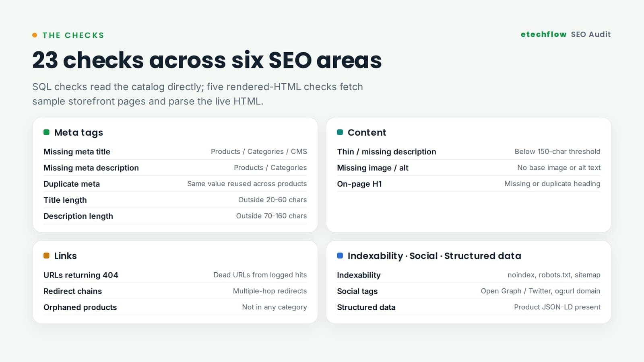The height and width of the screenshot is (362, 644).
Task: Select the Missing image / alt row
Action: (x=469, y=168)
